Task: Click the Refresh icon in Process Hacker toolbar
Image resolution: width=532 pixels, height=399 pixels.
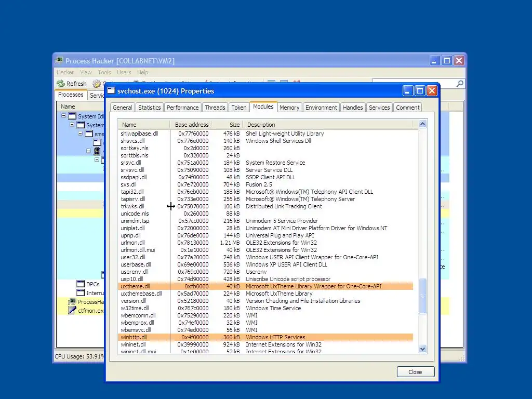Action: click(61, 84)
